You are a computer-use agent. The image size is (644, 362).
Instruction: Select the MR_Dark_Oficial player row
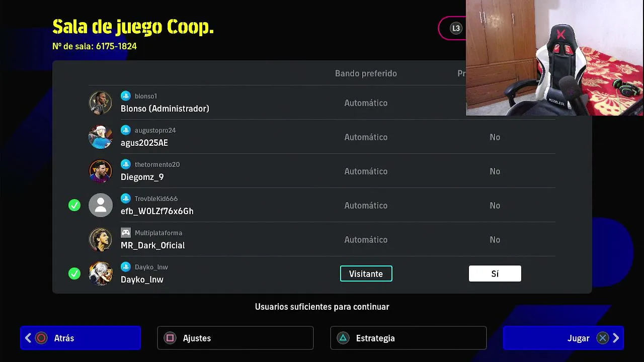pyautogui.click(x=322, y=239)
